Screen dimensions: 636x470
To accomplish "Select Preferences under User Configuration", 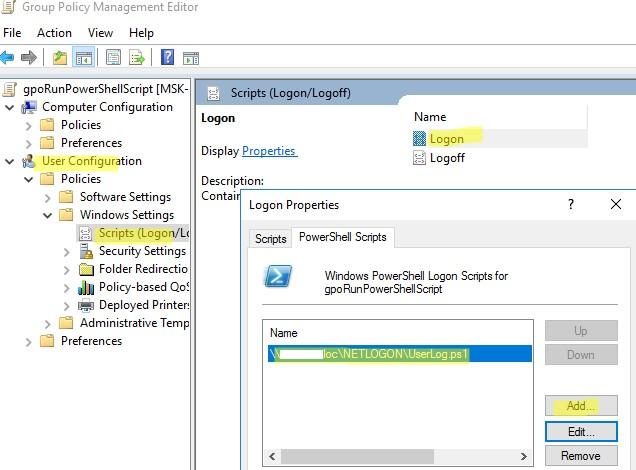I will coord(91,341).
